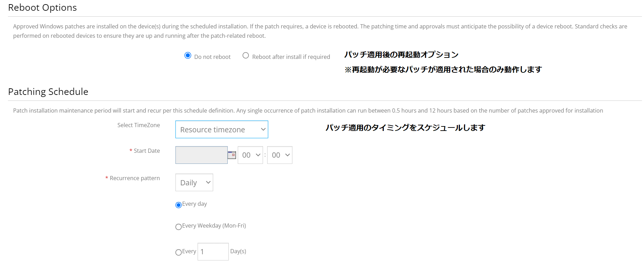Open the Start Date calendar picker
This screenshot has height=265, width=644.
(x=232, y=155)
